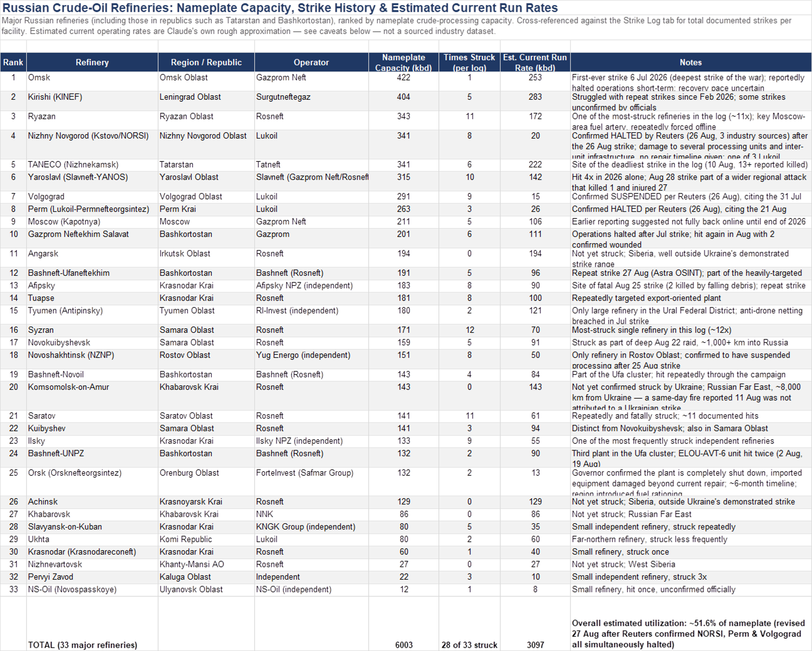812x651 pixels.
Task: Select the Afipsky NPZ (independent) operator cell
Action: click(x=311, y=286)
